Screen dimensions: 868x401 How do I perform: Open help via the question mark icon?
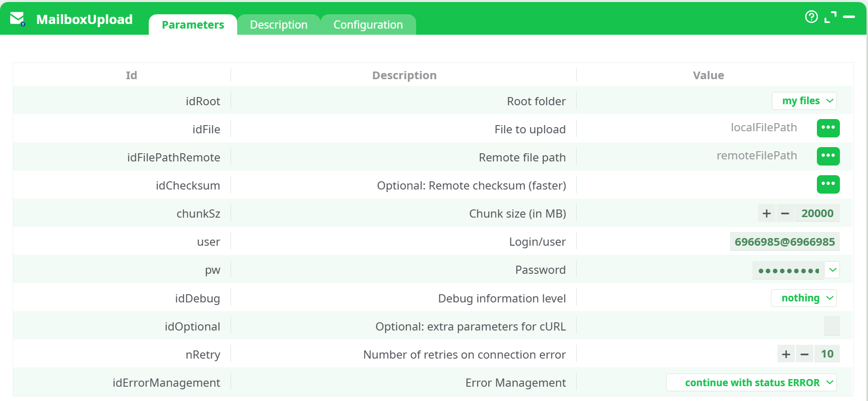tap(811, 17)
